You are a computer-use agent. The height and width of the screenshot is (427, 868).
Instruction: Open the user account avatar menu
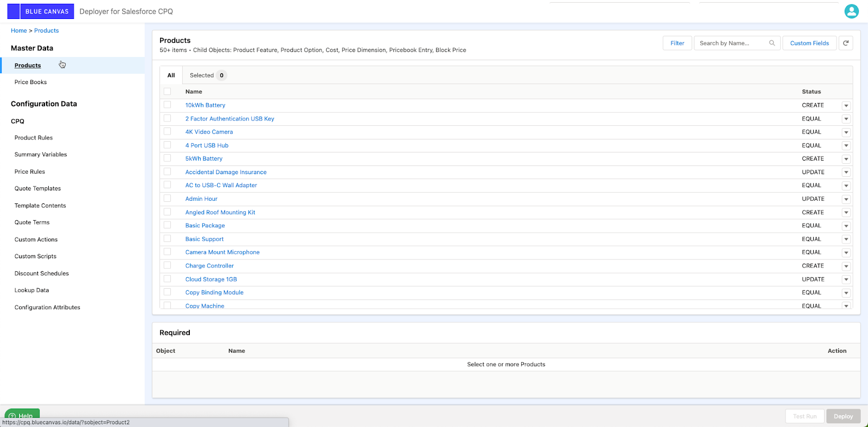851,11
